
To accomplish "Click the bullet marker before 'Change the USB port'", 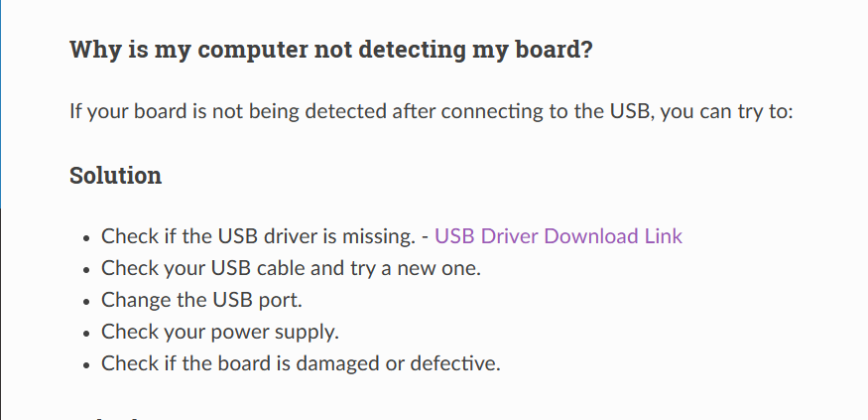I will (85, 302).
